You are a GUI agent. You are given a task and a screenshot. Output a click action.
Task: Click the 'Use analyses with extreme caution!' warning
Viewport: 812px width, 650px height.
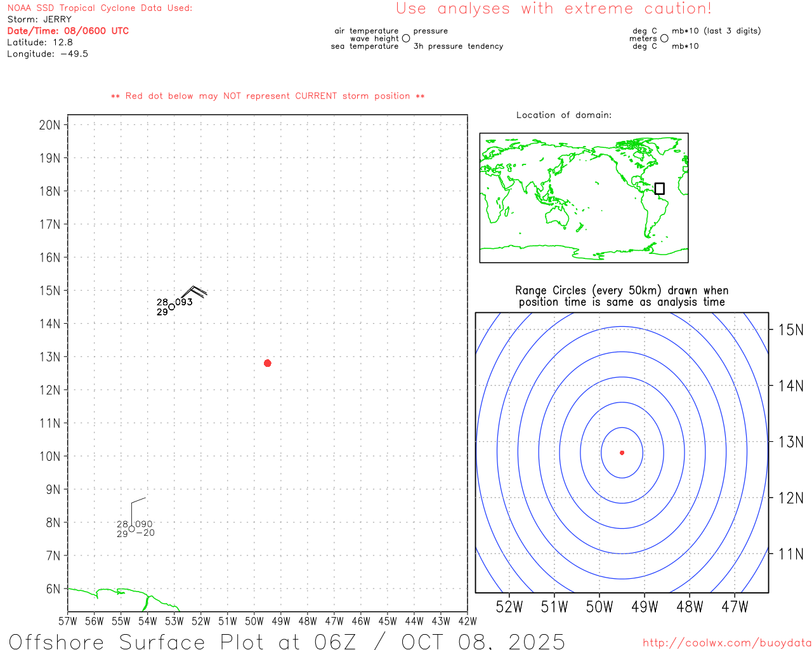pos(554,9)
